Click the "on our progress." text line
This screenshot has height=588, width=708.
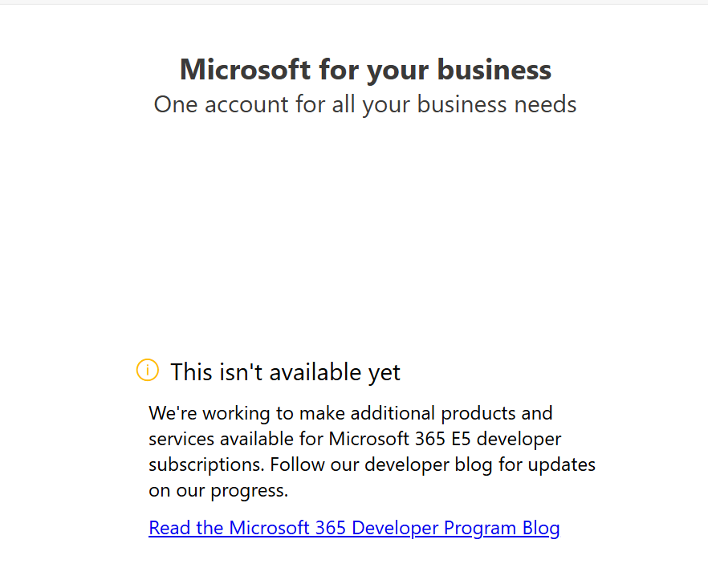click(218, 491)
